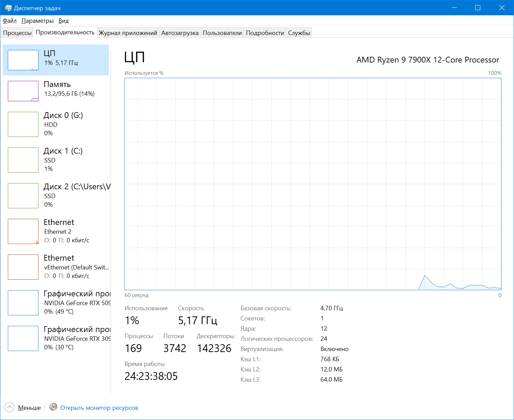Switch to the Пользователи tab

point(222,33)
